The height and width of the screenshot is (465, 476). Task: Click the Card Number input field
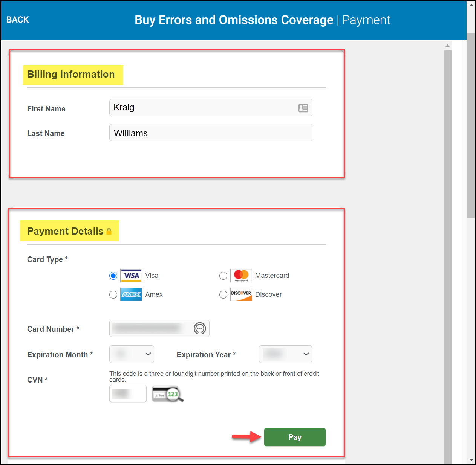(x=159, y=328)
